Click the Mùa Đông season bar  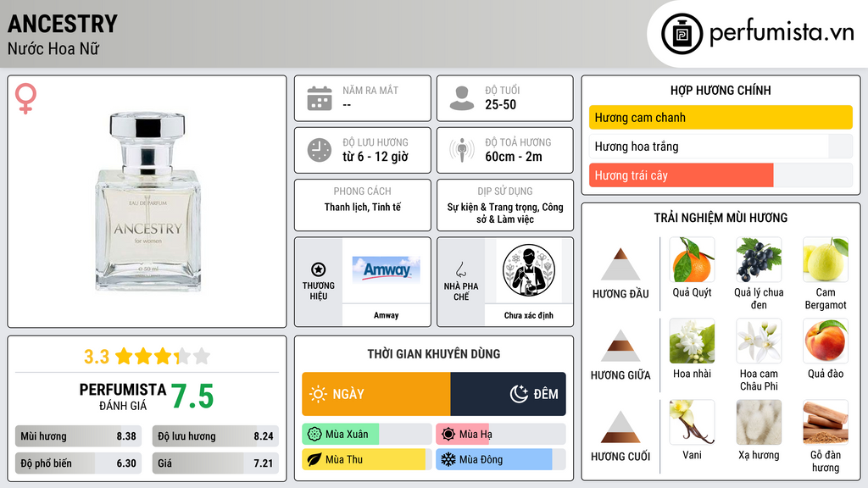[x=500, y=459]
